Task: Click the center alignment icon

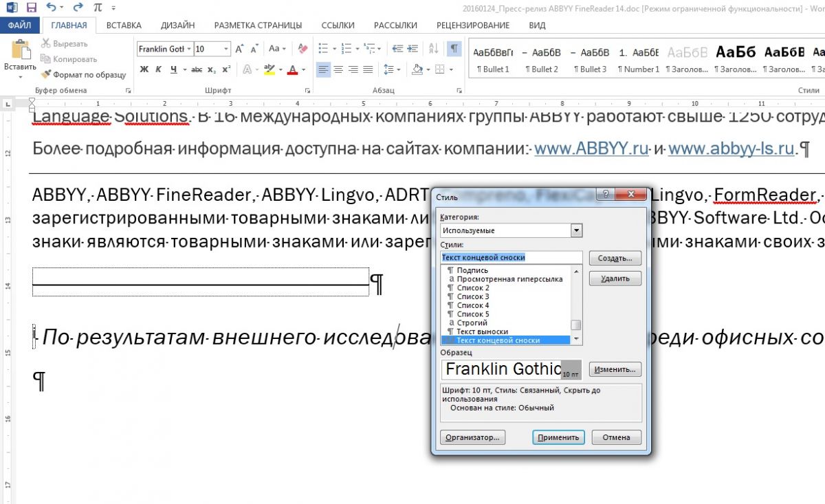Action: [x=338, y=69]
